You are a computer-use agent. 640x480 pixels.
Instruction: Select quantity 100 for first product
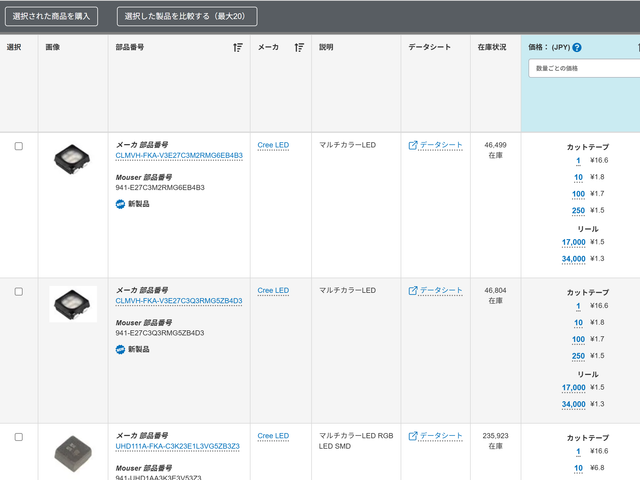tap(578, 194)
